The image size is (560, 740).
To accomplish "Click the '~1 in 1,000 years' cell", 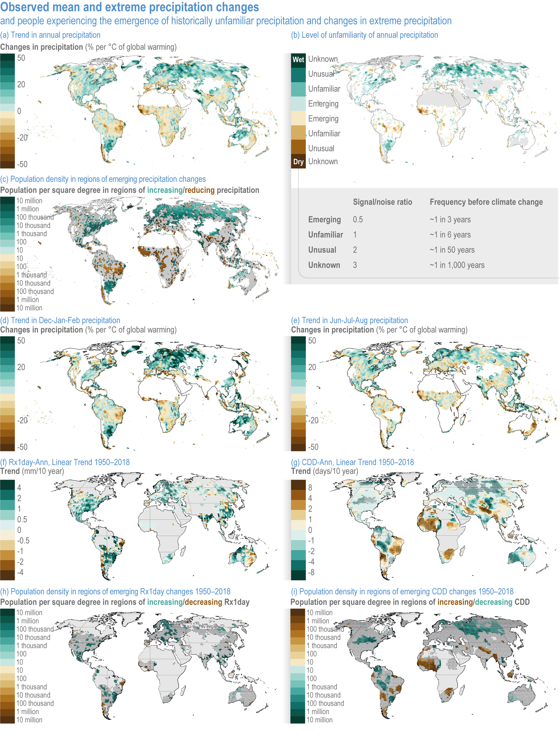I will (x=457, y=265).
